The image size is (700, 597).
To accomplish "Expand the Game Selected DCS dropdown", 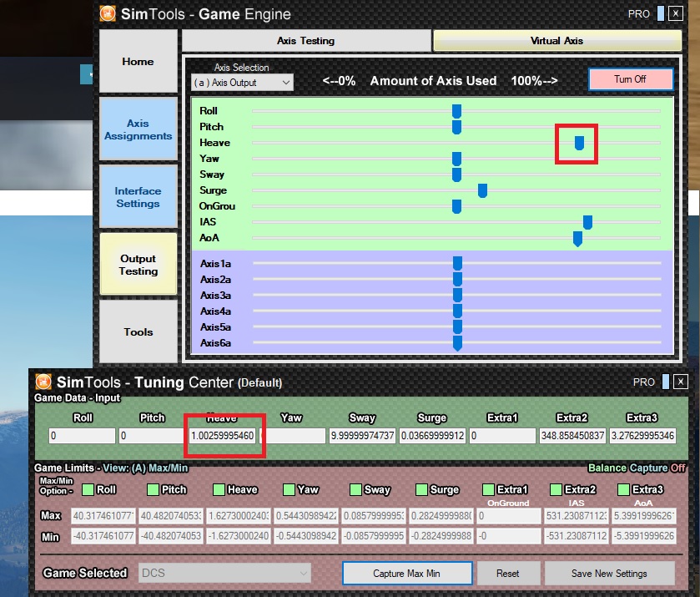I will click(226, 573).
